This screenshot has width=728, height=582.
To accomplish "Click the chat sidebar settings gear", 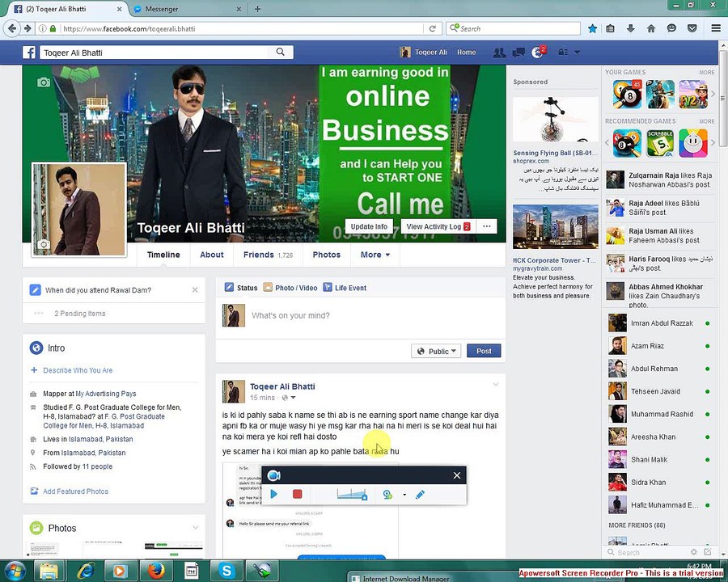I will (x=693, y=552).
